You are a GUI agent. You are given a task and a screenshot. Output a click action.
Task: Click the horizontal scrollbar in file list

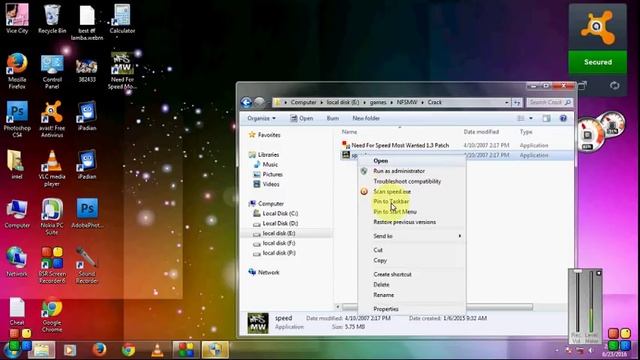pyautogui.click(x=438, y=307)
